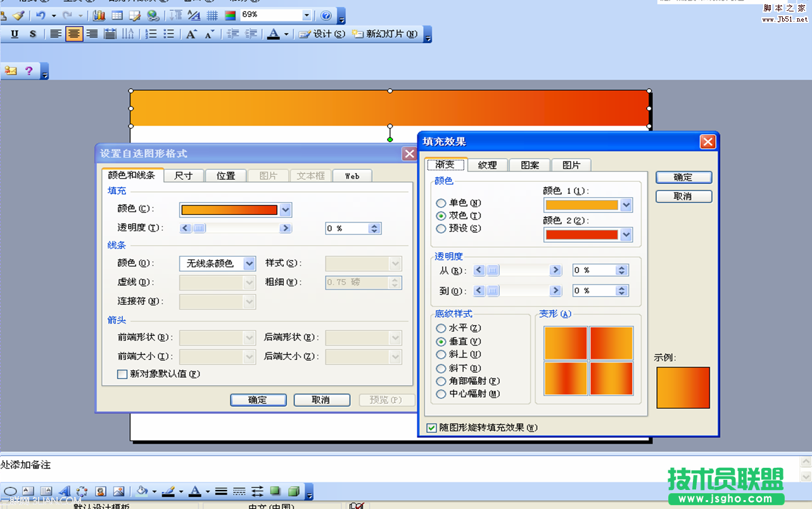Confirm fill effects with 确定
This screenshot has height=509, width=812.
click(x=683, y=177)
